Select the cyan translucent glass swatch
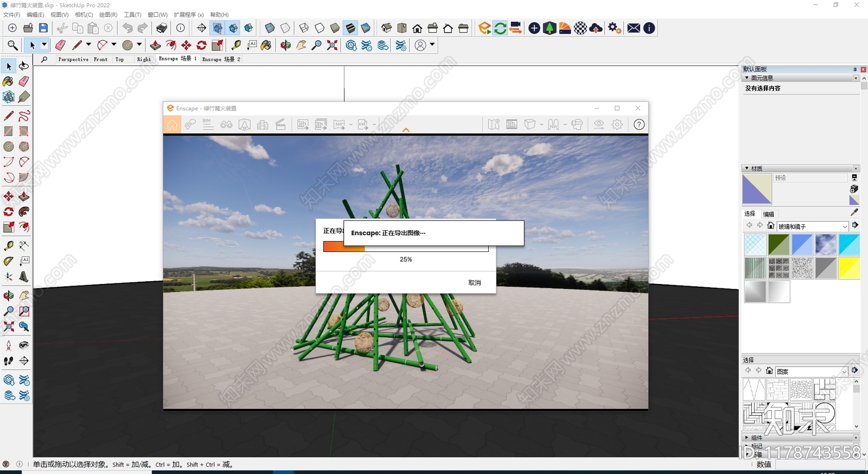Viewport: 868px width, 474px height. pos(849,245)
